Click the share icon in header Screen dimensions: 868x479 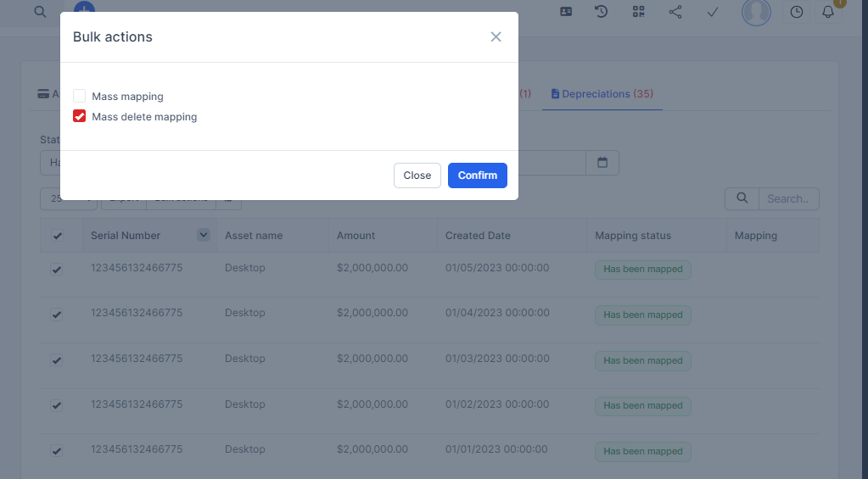[675, 12]
